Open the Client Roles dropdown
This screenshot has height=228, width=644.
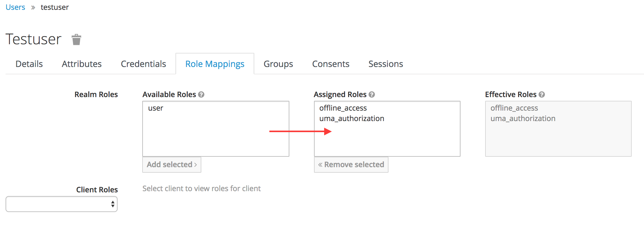point(62,204)
